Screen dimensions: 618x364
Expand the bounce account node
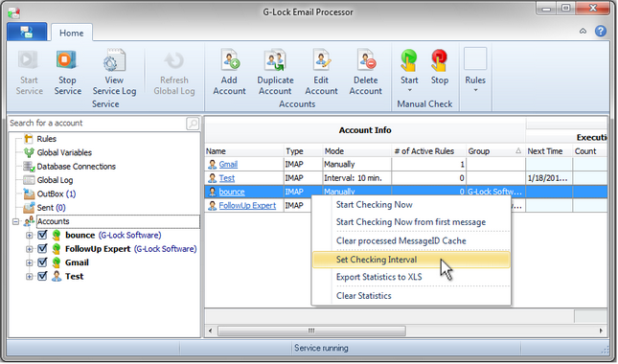(29, 236)
